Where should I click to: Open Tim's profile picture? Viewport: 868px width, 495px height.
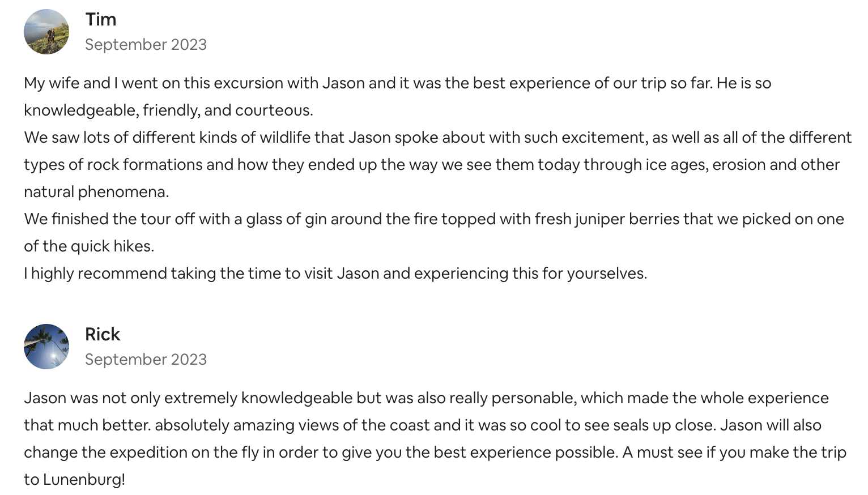[x=46, y=32]
